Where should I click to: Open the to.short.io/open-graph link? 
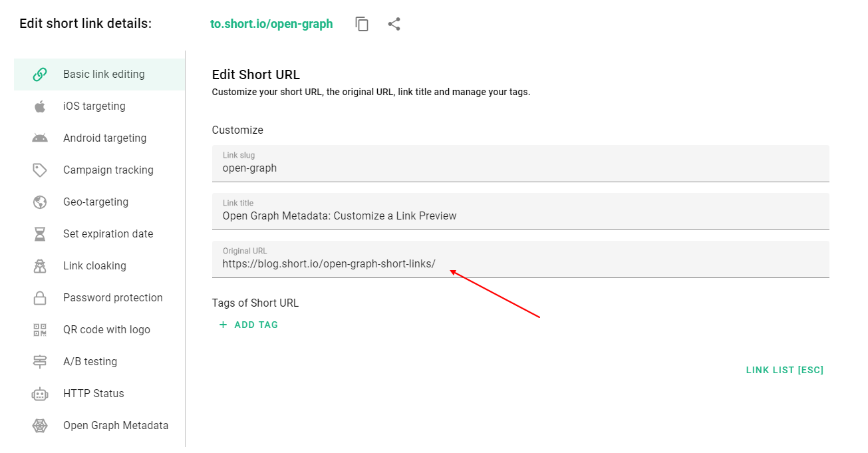point(272,23)
